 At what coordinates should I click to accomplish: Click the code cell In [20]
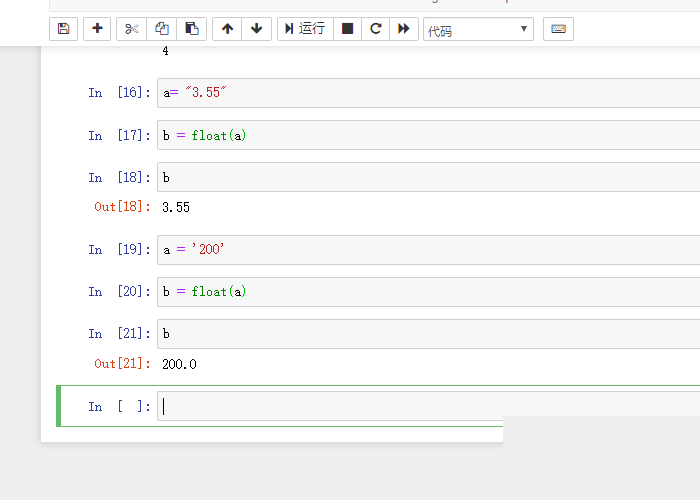[x=429, y=292]
